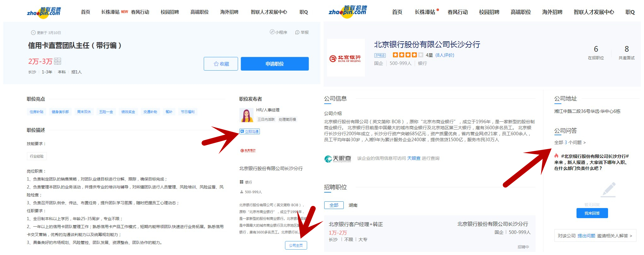Start chat with 立即沟通 button
Screen dimensions: 644x255
[249, 131]
